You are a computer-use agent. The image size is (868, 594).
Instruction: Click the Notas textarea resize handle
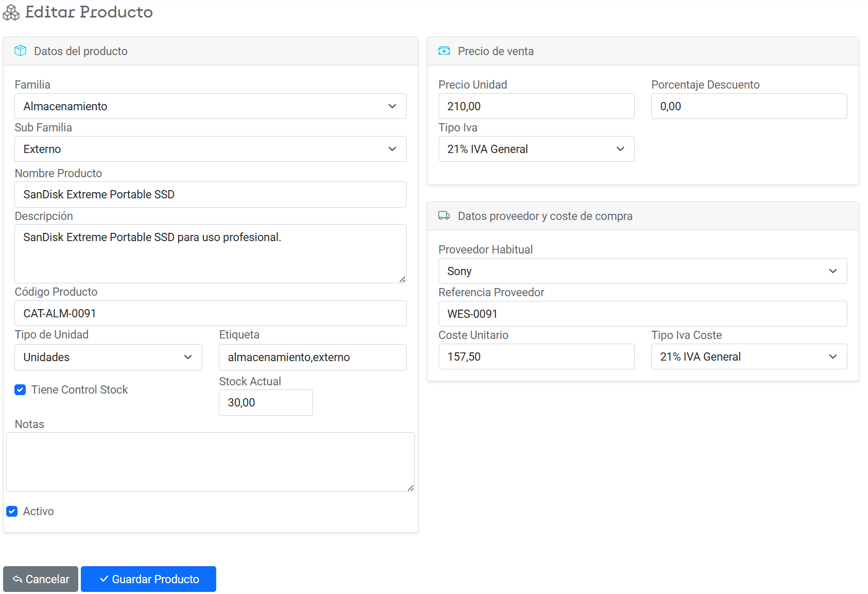tap(410, 487)
